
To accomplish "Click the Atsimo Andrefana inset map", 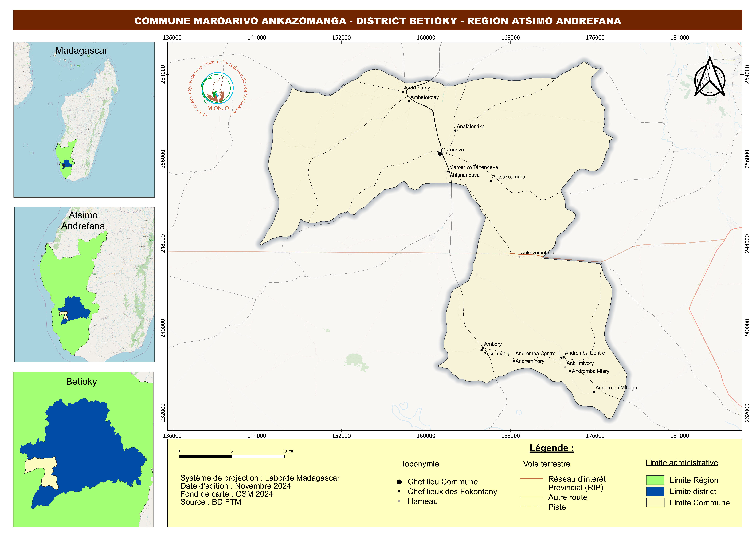I will [x=84, y=285].
